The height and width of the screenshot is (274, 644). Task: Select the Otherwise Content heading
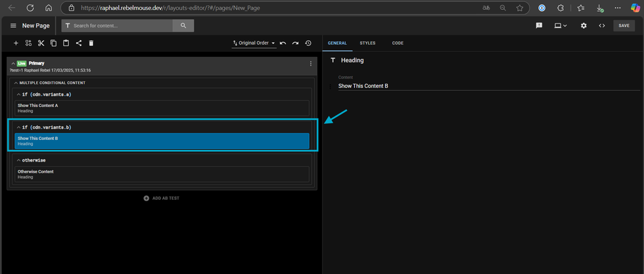pos(162,174)
